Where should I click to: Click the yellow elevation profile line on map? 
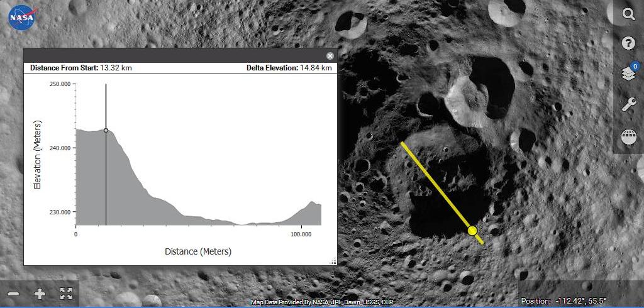pyautogui.click(x=442, y=192)
